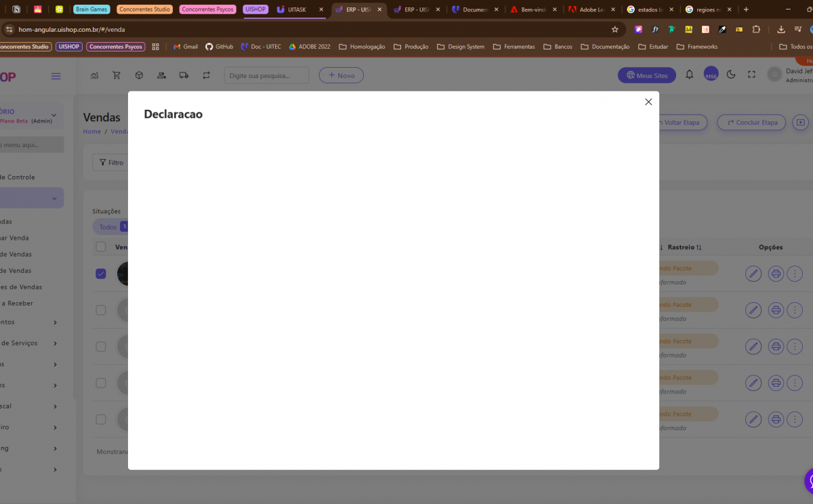Open the shopping cart icon in toolbar
This screenshot has height=504, width=813.
[117, 75]
